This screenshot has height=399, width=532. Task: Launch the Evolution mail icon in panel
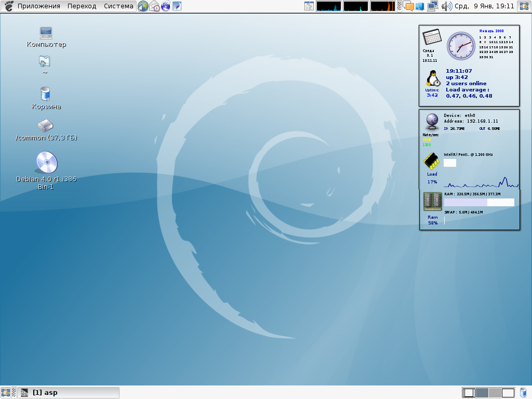(154, 6)
